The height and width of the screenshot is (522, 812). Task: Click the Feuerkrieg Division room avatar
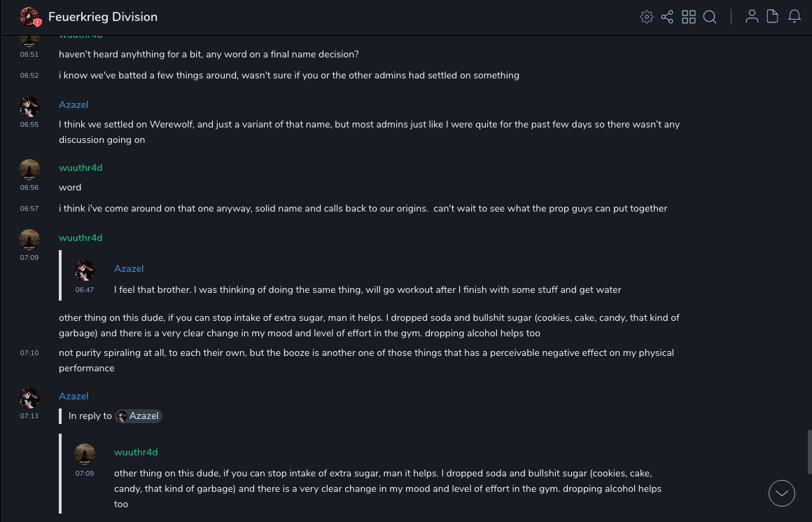coord(29,17)
